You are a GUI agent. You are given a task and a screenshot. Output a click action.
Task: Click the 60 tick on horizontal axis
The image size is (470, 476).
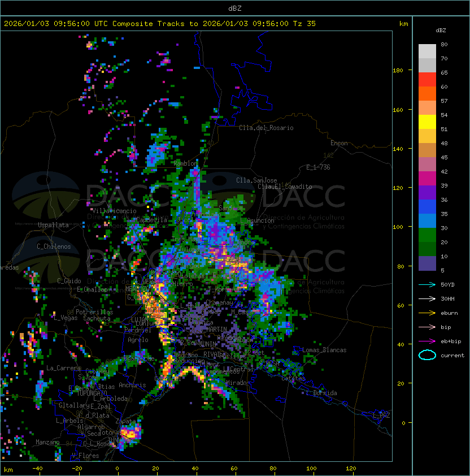coord(234,469)
